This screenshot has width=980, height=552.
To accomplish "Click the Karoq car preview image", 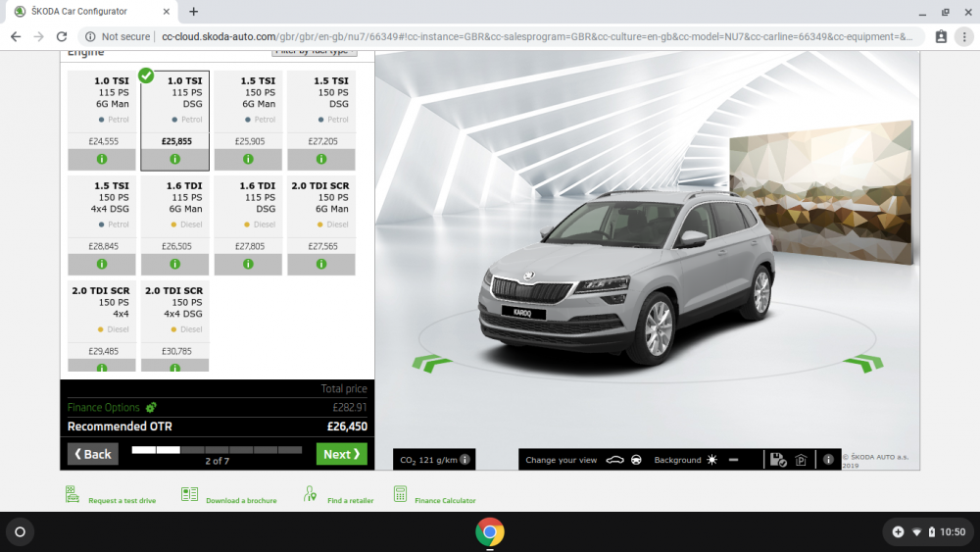I will click(x=627, y=278).
